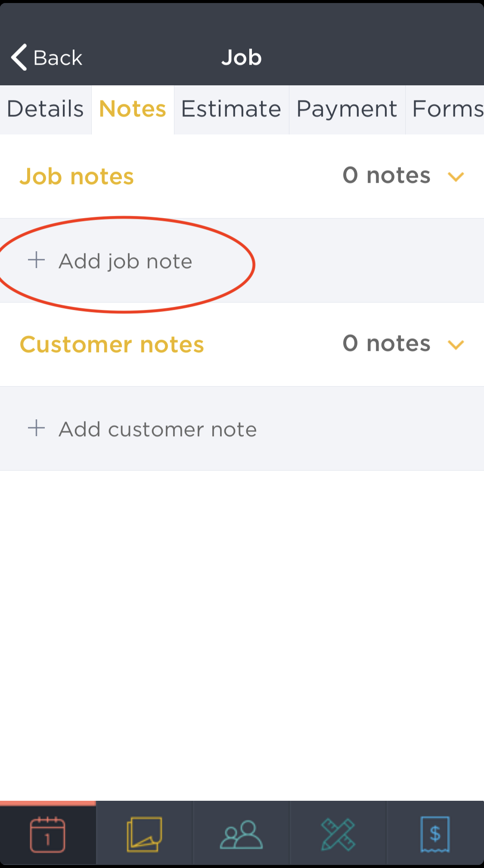Image resolution: width=484 pixels, height=868 pixels.
Task: Go back using the Back label
Action: (58, 58)
